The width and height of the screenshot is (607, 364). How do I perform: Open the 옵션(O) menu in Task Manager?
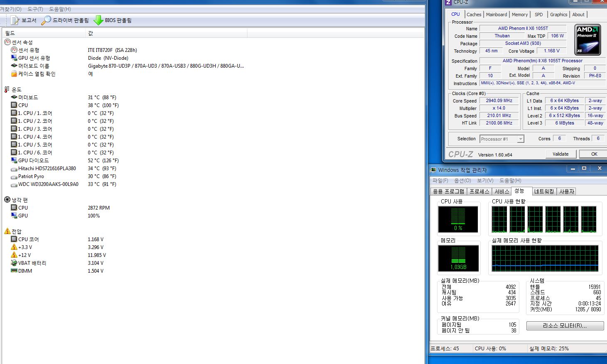[462, 181]
